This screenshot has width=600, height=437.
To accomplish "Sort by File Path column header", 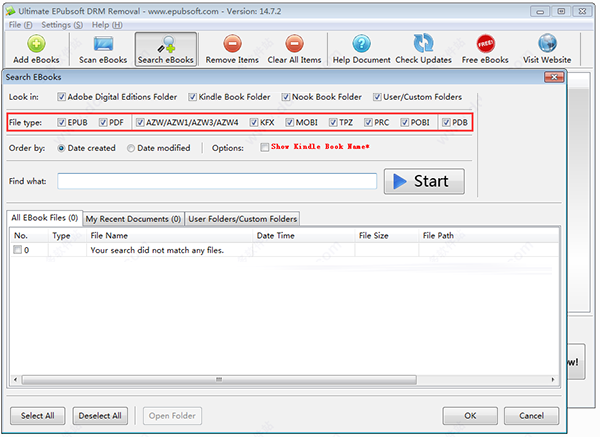I will (x=489, y=235).
